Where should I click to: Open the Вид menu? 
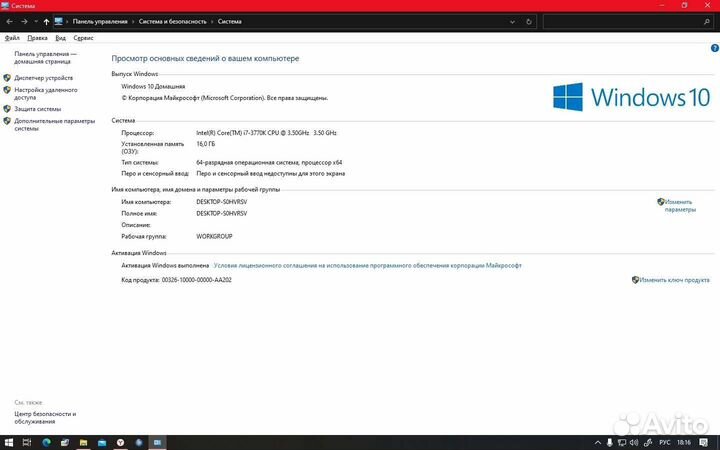coord(61,37)
